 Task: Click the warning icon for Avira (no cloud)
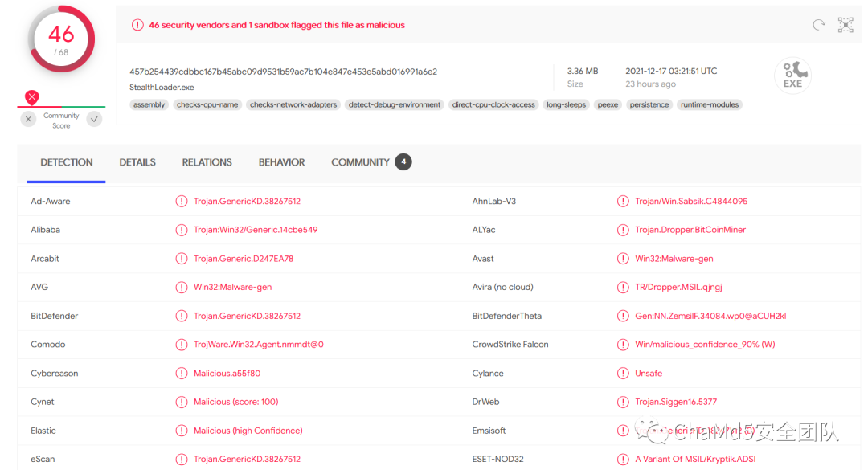623,288
